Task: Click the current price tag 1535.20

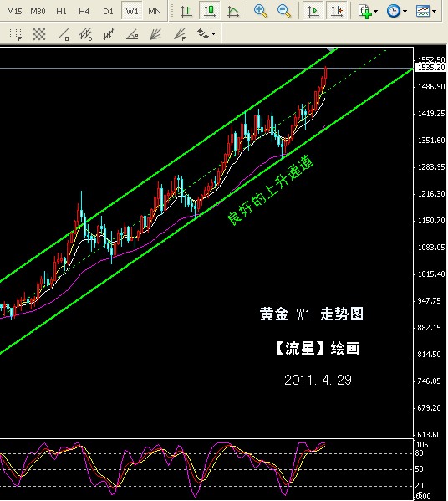Action: click(x=431, y=68)
